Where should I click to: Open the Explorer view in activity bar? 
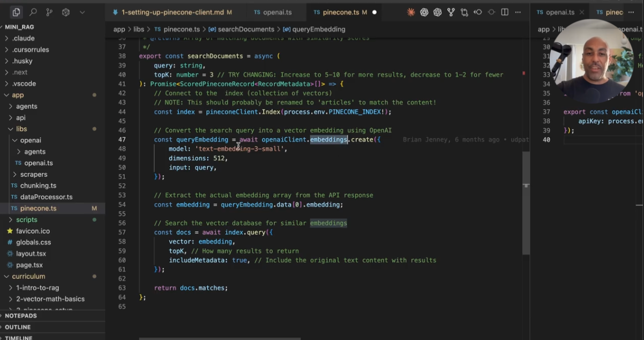[16, 12]
